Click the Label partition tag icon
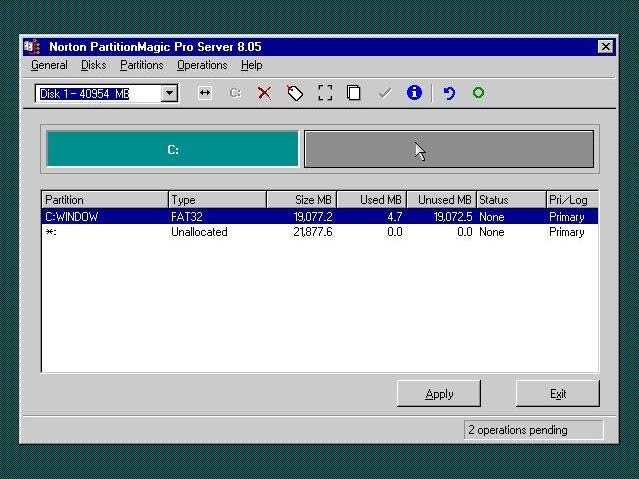This screenshot has height=479, width=639. click(x=295, y=93)
